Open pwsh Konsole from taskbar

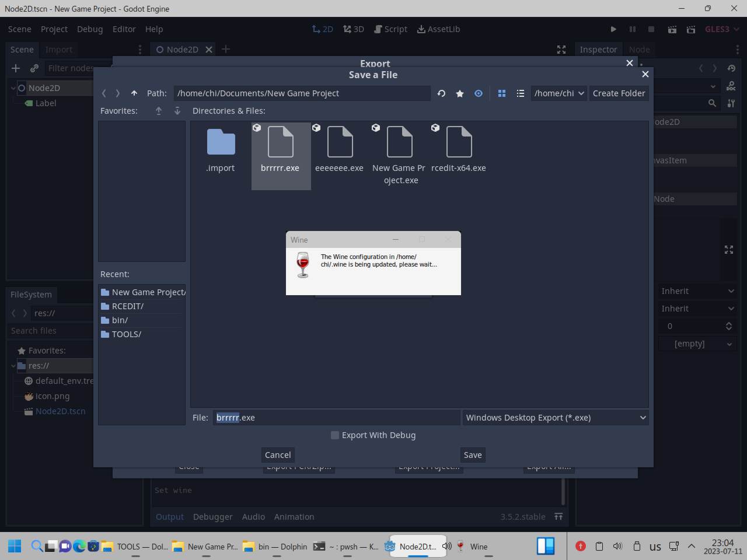pos(345,547)
